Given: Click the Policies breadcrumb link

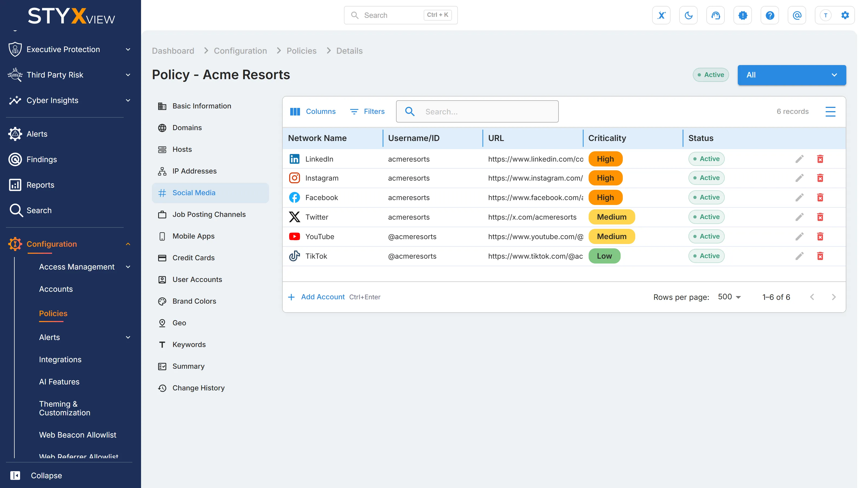Looking at the screenshot, I should coord(301,51).
